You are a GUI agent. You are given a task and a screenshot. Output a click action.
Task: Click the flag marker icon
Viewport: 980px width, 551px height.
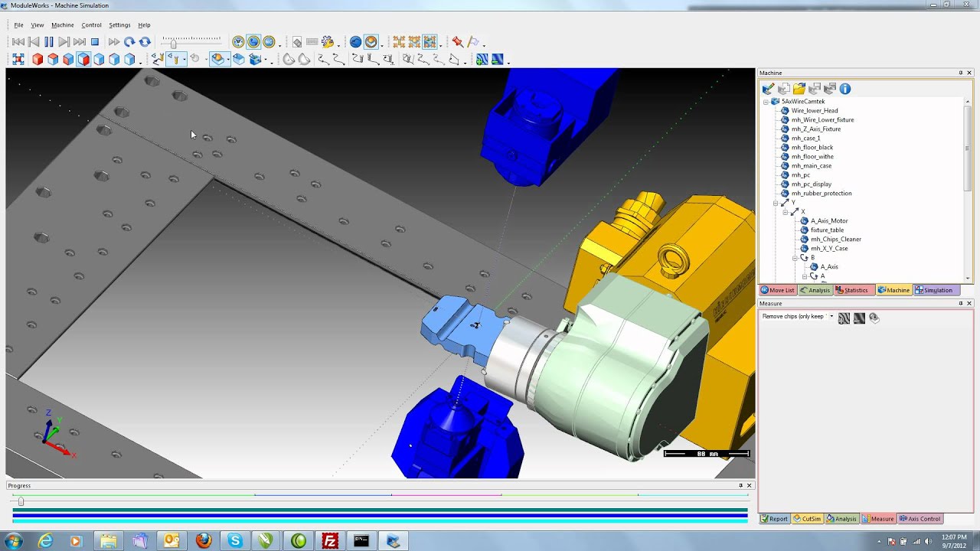click(x=473, y=42)
